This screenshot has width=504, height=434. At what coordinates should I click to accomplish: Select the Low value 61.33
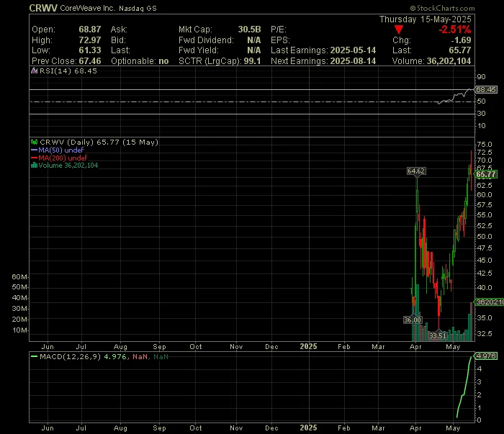click(90, 50)
